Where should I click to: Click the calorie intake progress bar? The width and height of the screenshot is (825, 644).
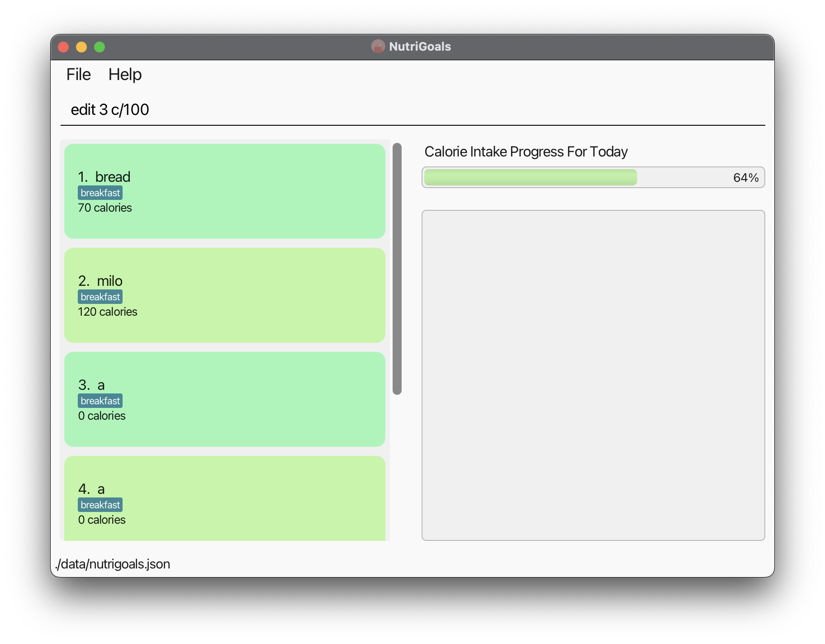pos(593,177)
